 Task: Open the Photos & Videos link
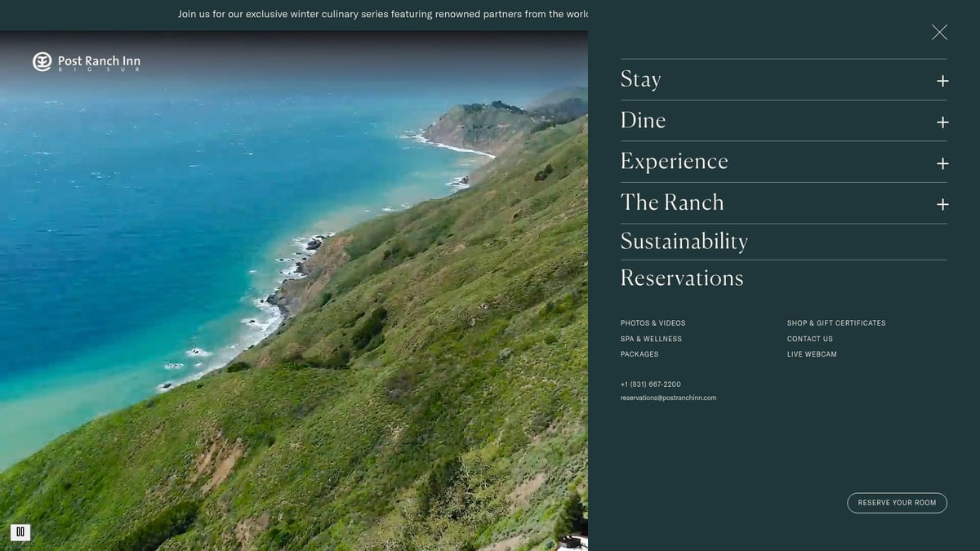[x=653, y=322]
